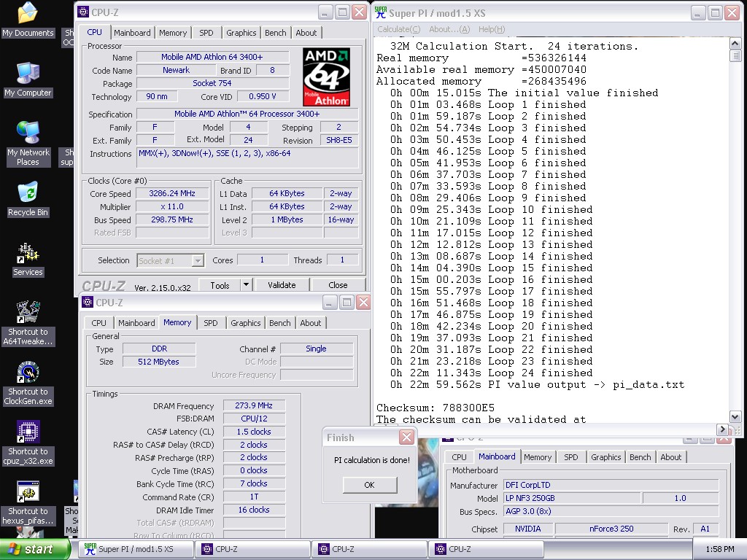
Task: Click the Command Rate value 1T
Action: tap(254, 497)
